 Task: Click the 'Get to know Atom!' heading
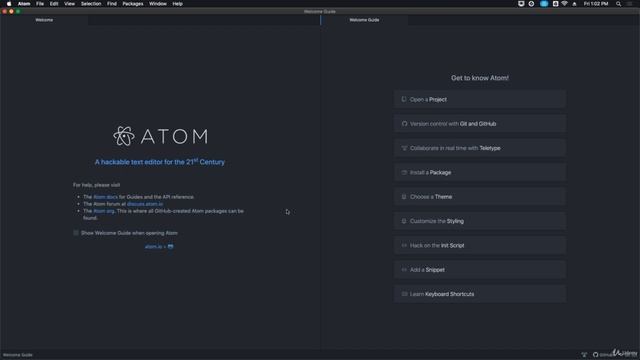tap(480, 78)
